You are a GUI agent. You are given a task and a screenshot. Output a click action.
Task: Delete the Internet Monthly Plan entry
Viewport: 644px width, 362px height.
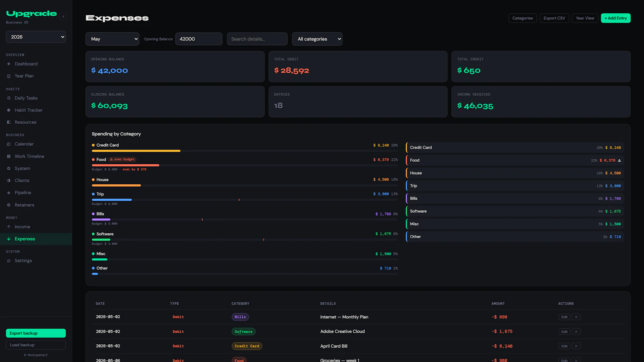coord(576,317)
